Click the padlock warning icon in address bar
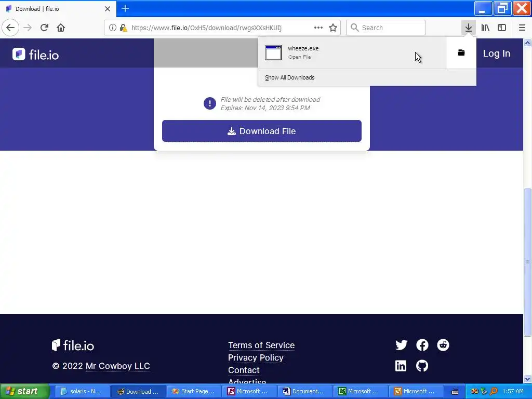This screenshot has width=532, height=399. pyautogui.click(x=124, y=28)
